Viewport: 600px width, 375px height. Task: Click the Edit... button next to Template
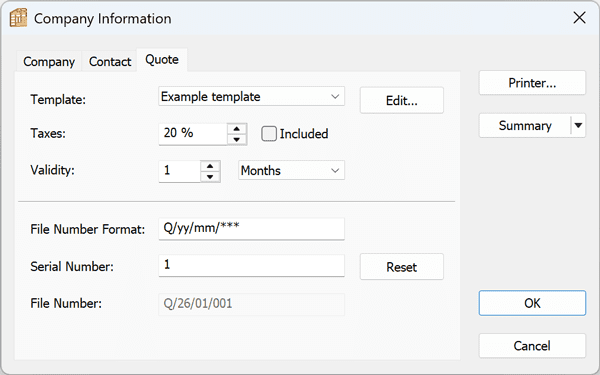401,101
